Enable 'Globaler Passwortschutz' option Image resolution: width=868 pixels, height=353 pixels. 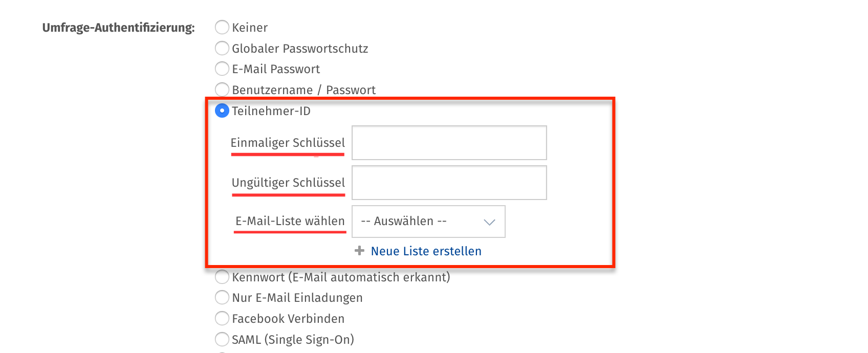[x=222, y=48]
